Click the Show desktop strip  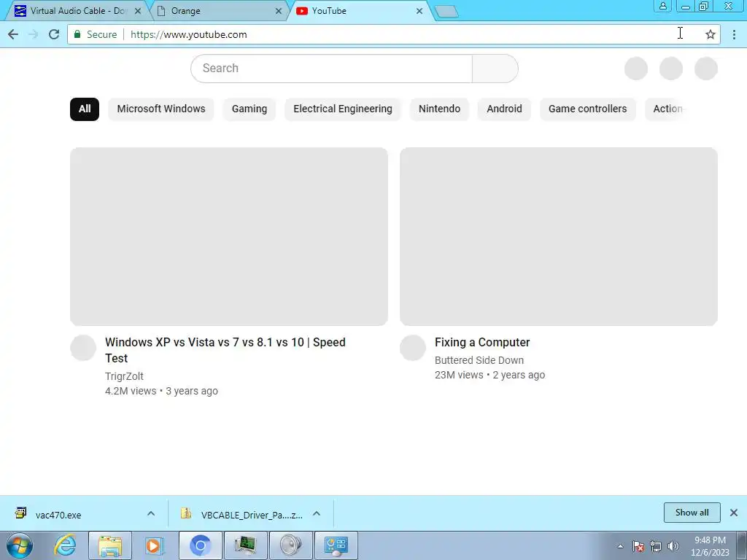pos(742,545)
